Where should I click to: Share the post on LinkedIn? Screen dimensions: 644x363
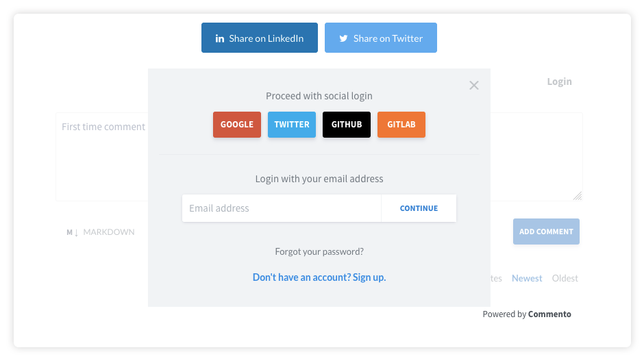260,38
